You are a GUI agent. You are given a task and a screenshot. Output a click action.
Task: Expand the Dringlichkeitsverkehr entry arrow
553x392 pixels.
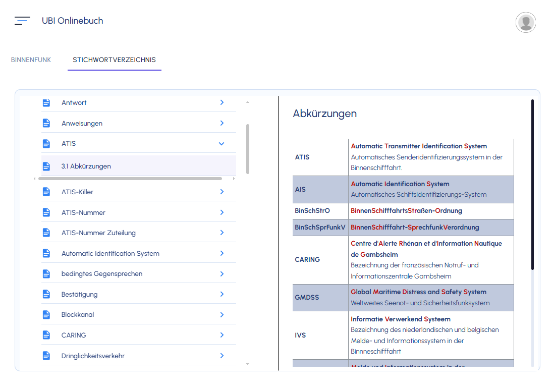click(x=222, y=356)
